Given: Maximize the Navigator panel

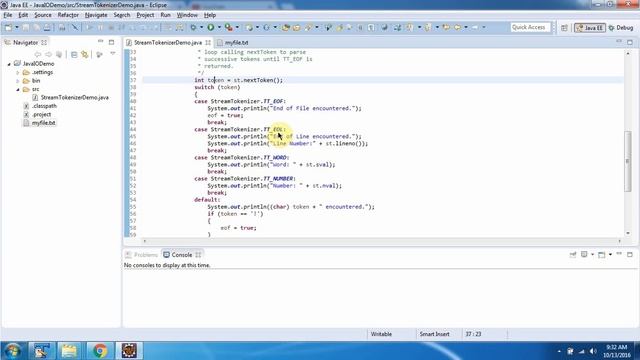Looking at the screenshot, I should pyautogui.click(x=111, y=42).
